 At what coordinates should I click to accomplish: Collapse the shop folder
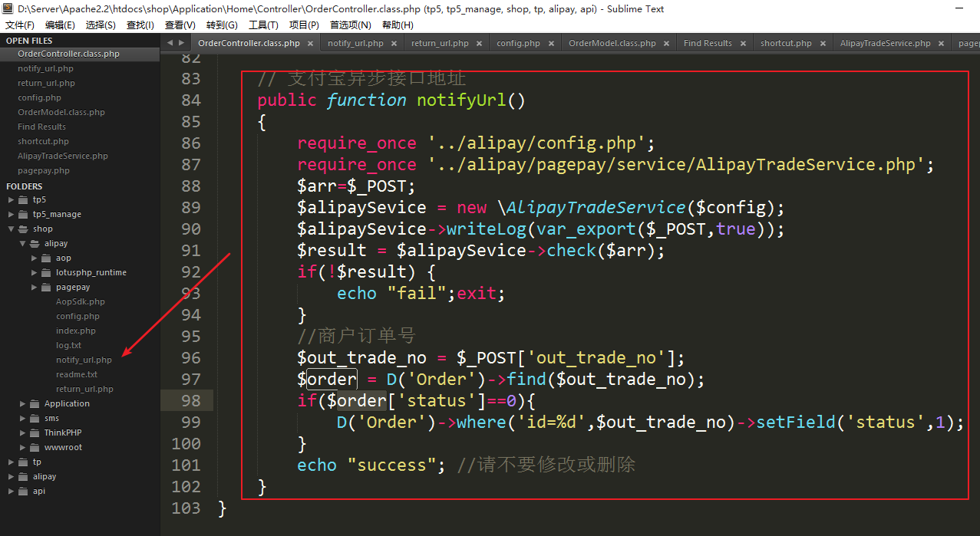11,229
